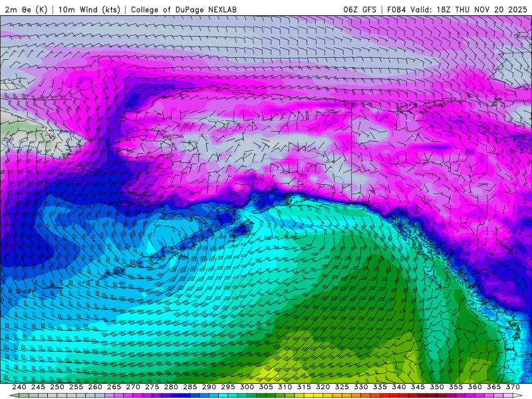Click the 295 value on color scale
Viewport: 532px width, 399px height.
click(228, 387)
